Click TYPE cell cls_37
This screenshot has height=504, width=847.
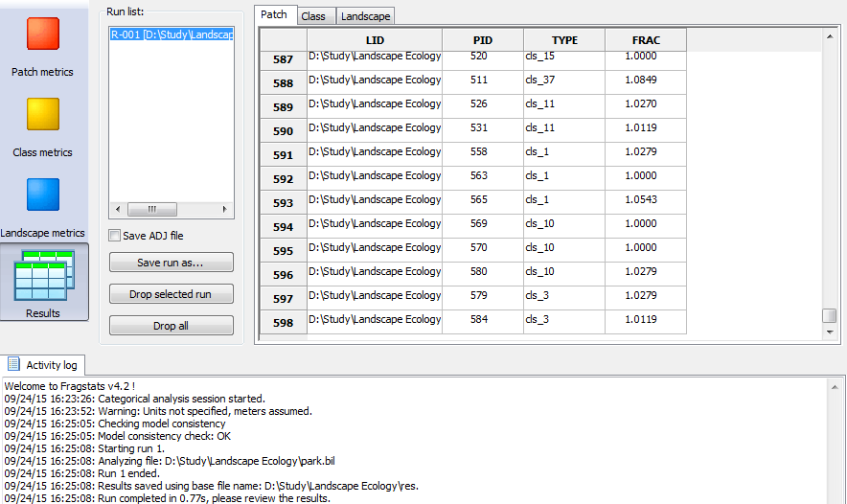point(564,83)
